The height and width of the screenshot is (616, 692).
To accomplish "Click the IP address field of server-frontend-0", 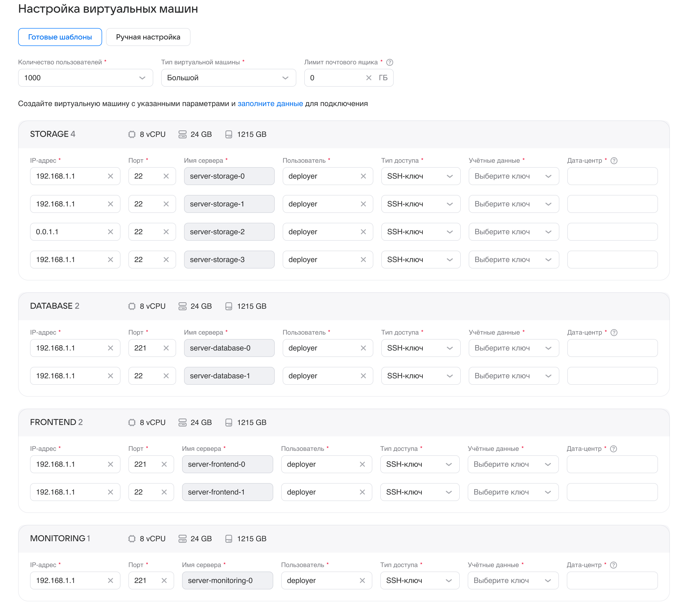I will pyautogui.click(x=75, y=464).
